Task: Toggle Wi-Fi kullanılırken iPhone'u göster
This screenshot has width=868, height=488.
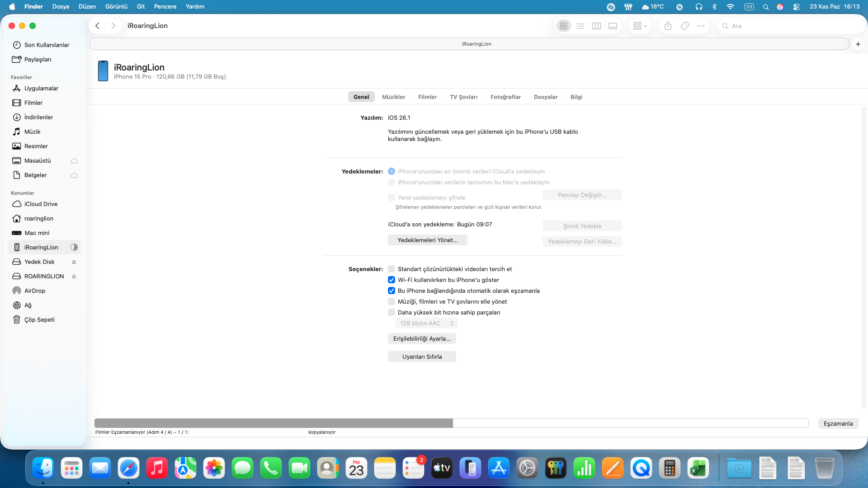Action: [x=392, y=280]
